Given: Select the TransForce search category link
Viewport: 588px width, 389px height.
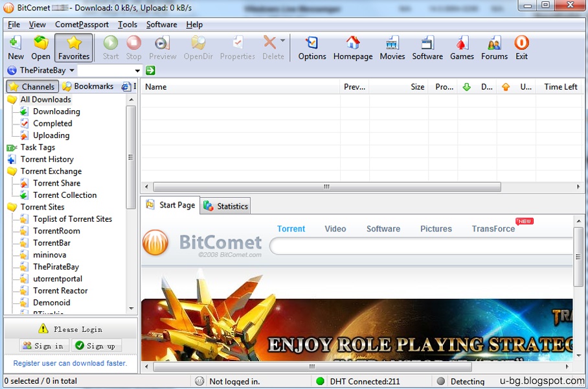Looking at the screenshot, I should pos(493,229).
